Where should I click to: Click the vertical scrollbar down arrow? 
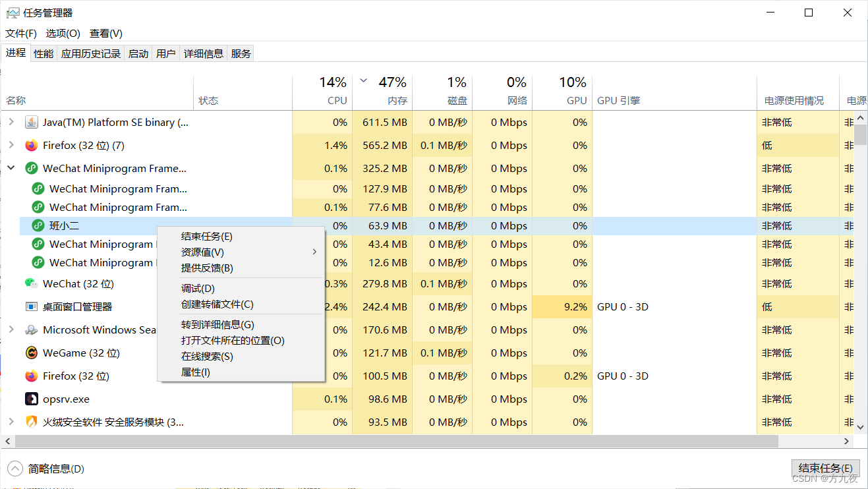coord(861,428)
